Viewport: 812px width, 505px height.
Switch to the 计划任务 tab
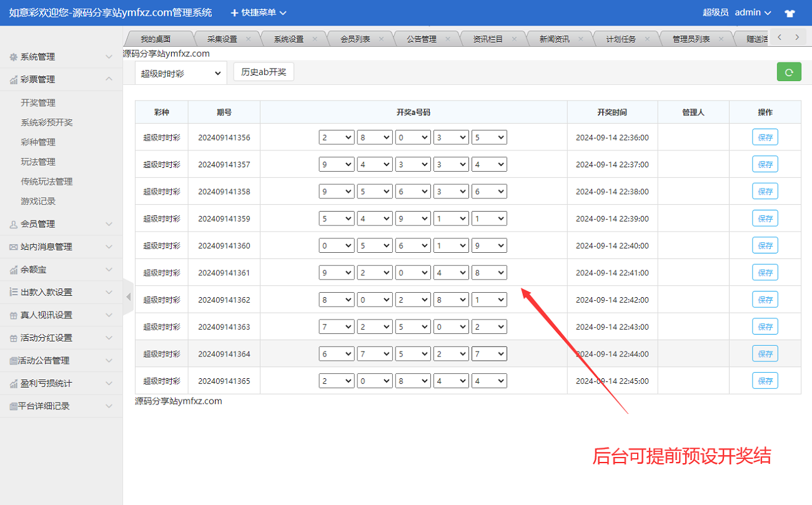point(621,39)
